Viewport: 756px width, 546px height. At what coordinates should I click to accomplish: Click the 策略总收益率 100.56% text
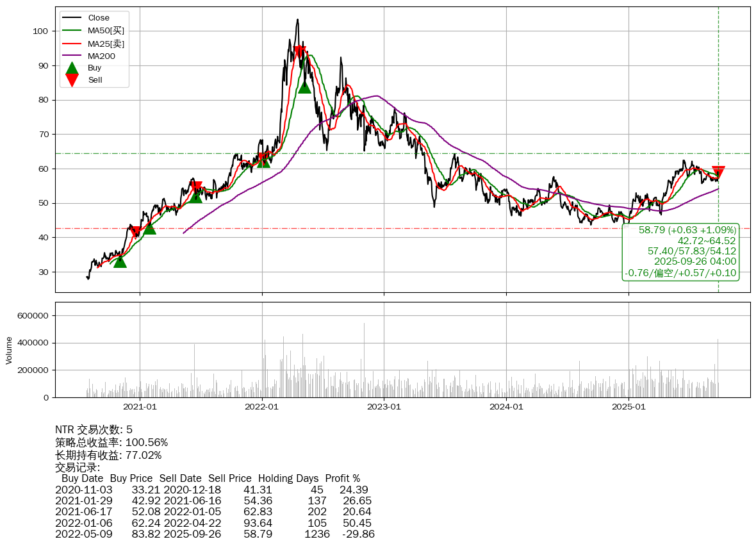[x=111, y=442]
